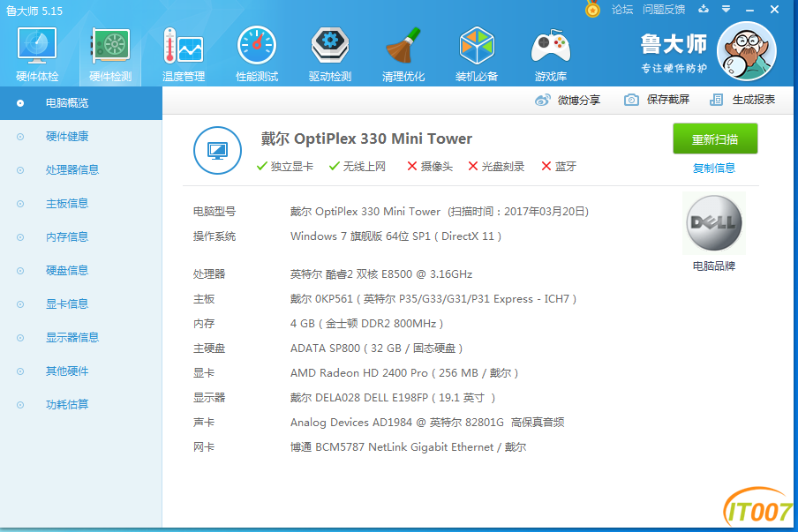This screenshot has width=798, height=532.
Task: Open 温度管理 temperature management icon
Action: 184,46
